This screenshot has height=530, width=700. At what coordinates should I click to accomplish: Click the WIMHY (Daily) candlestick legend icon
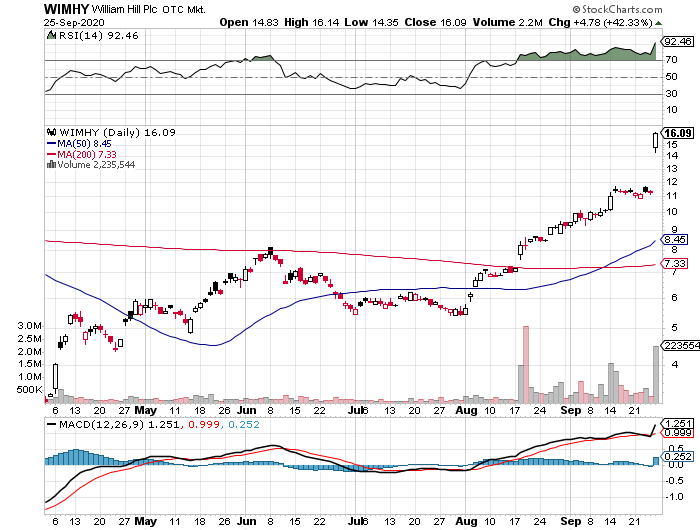click(x=51, y=131)
